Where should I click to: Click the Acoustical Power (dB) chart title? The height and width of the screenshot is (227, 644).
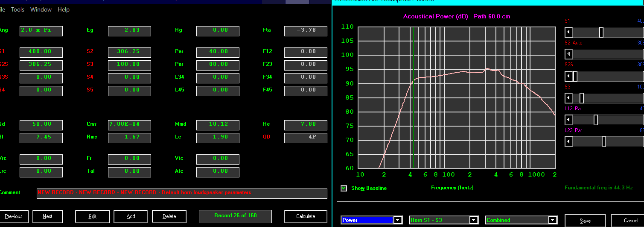pyautogui.click(x=457, y=17)
